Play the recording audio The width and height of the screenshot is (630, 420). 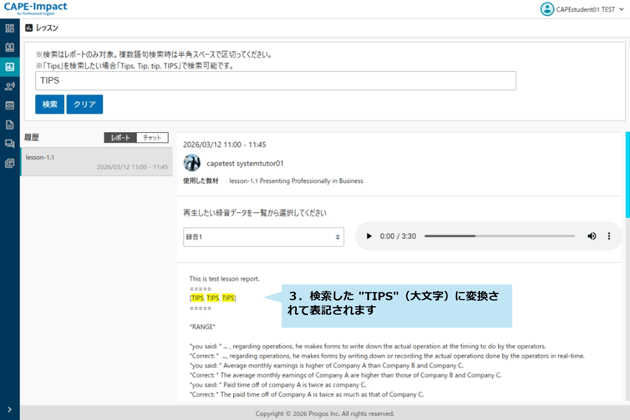[368, 236]
